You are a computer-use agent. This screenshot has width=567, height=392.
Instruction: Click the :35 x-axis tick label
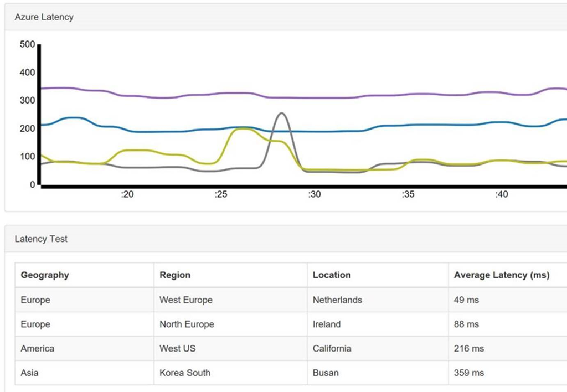tap(408, 194)
